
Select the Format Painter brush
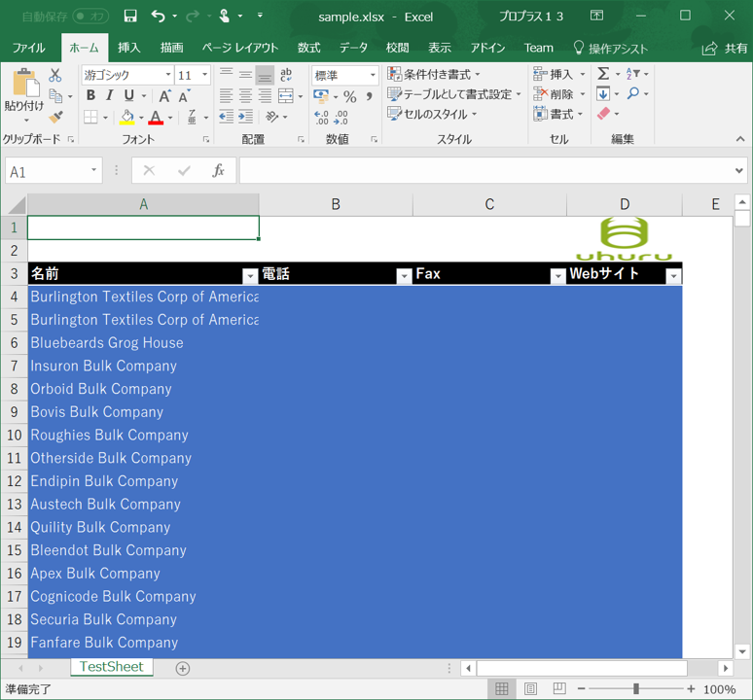pos(55,117)
